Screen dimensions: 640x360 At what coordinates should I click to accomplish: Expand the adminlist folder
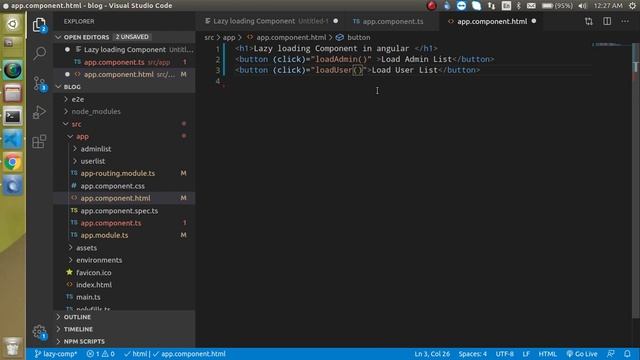point(124,149)
